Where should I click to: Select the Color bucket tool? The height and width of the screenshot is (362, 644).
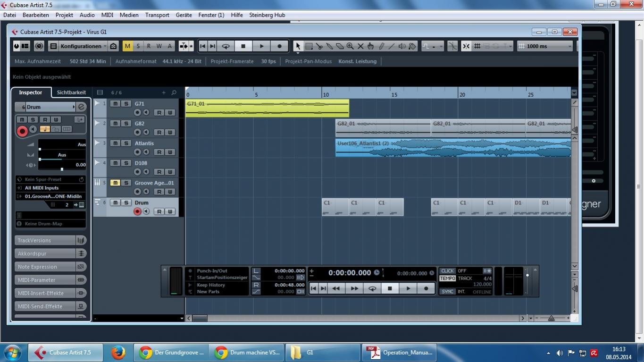click(x=412, y=46)
